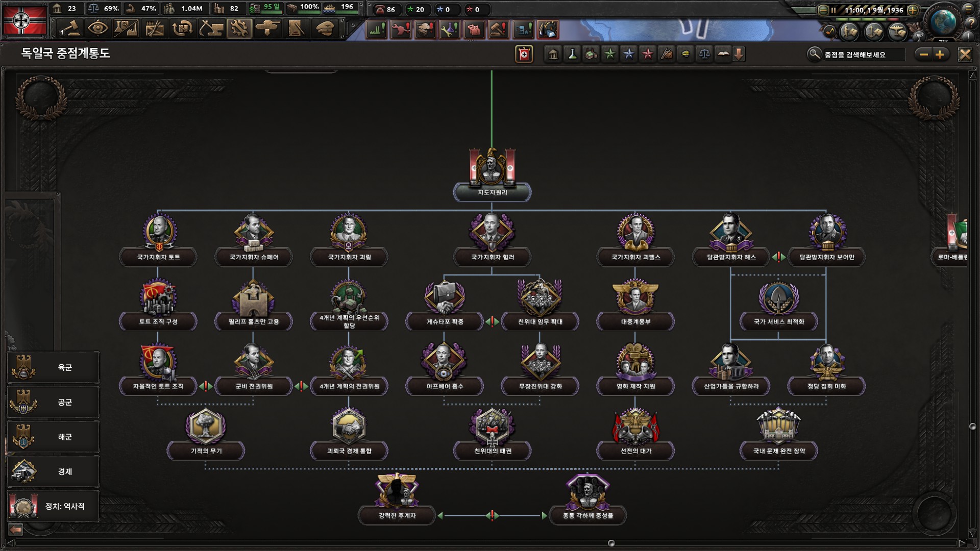This screenshot has height=551, width=980.
Task: Toggle the political filter building icon
Action: (x=553, y=54)
